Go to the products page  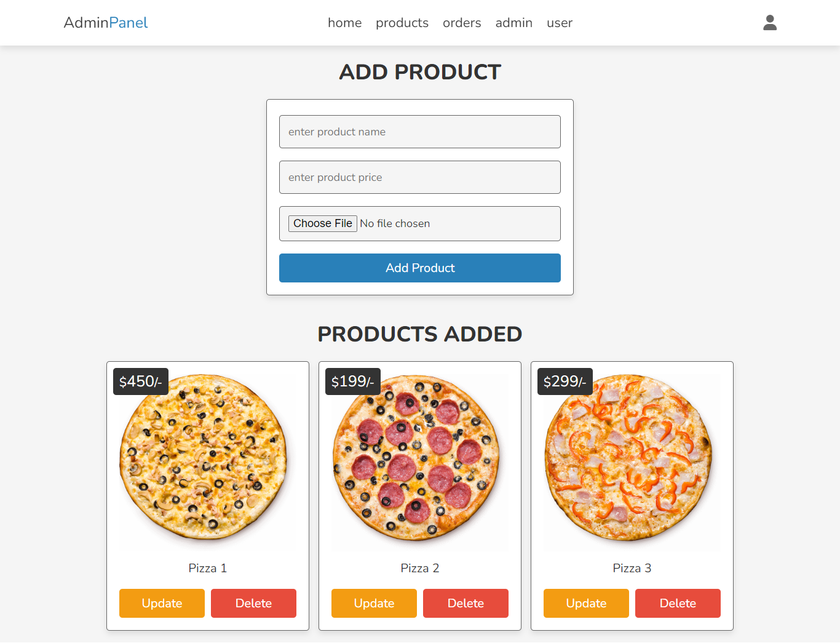[402, 23]
